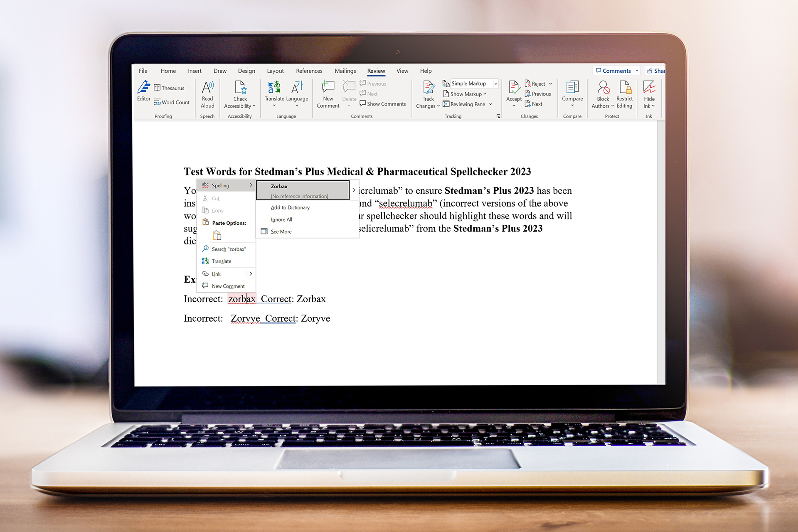This screenshot has width=798, height=532.
Task: Click Block Authors
Action: point(603,94)
